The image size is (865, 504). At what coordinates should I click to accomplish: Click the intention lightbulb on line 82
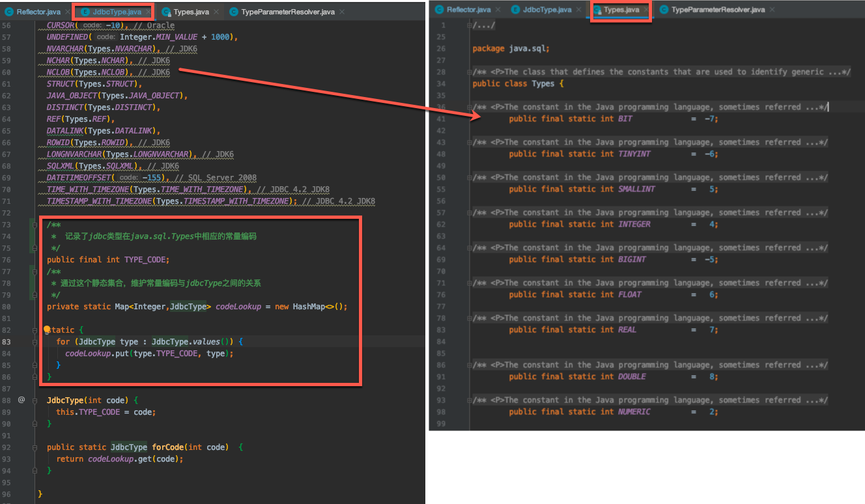(47, 329)
